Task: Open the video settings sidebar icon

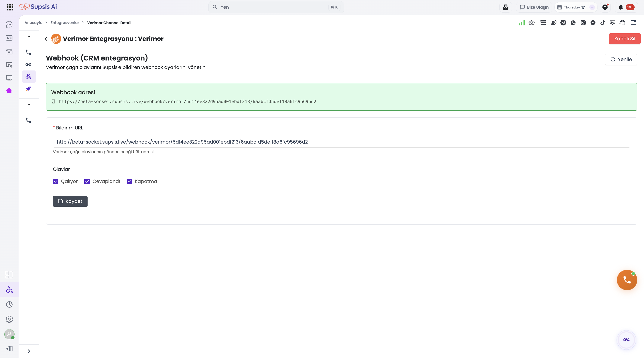Action: [x=9, y=65]
